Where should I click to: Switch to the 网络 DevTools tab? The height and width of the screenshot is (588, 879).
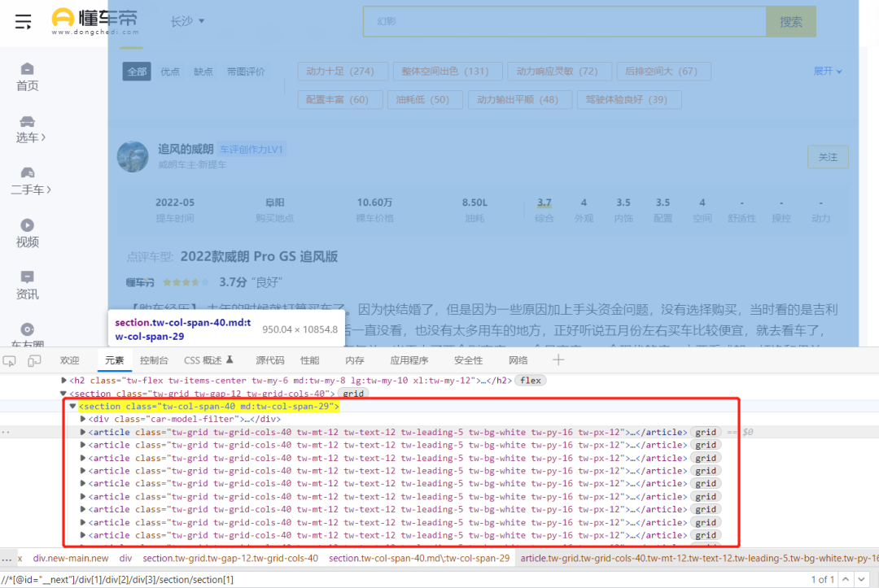(x=518, y=360)
